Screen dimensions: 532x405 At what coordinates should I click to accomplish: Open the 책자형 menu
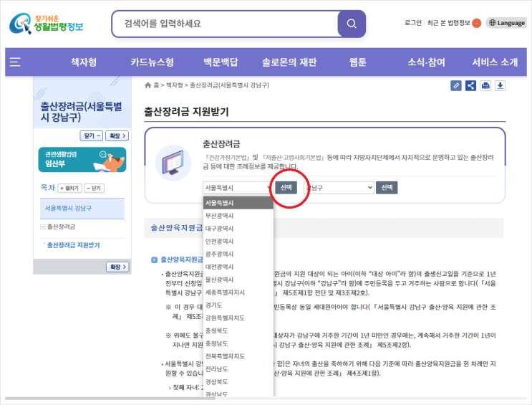[x=84, y=62]
